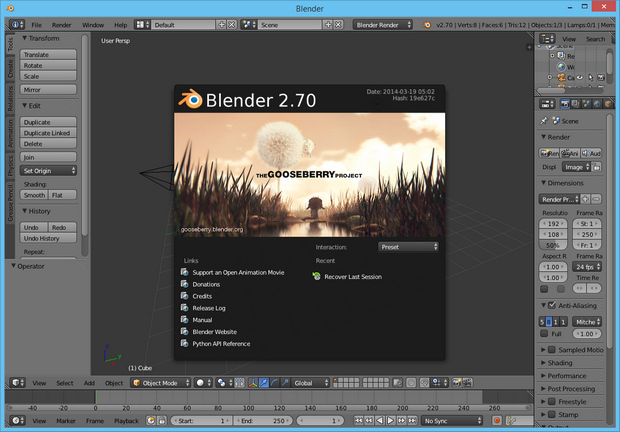This screenshot has height=432, width=620.
Task: Add a new scene with plus beside Scene
Action: 328,25
